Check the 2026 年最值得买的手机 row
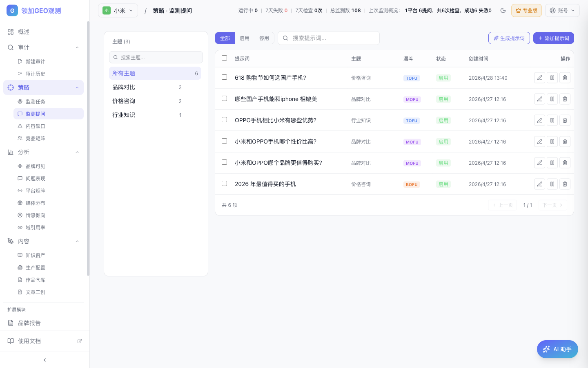The image size is (588, 368). (224, 184)
